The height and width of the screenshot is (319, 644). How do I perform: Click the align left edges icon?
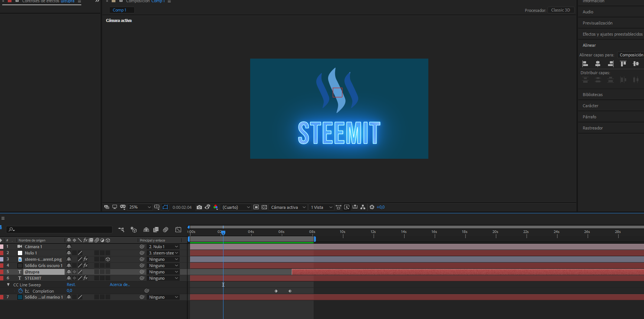[585, 64]
